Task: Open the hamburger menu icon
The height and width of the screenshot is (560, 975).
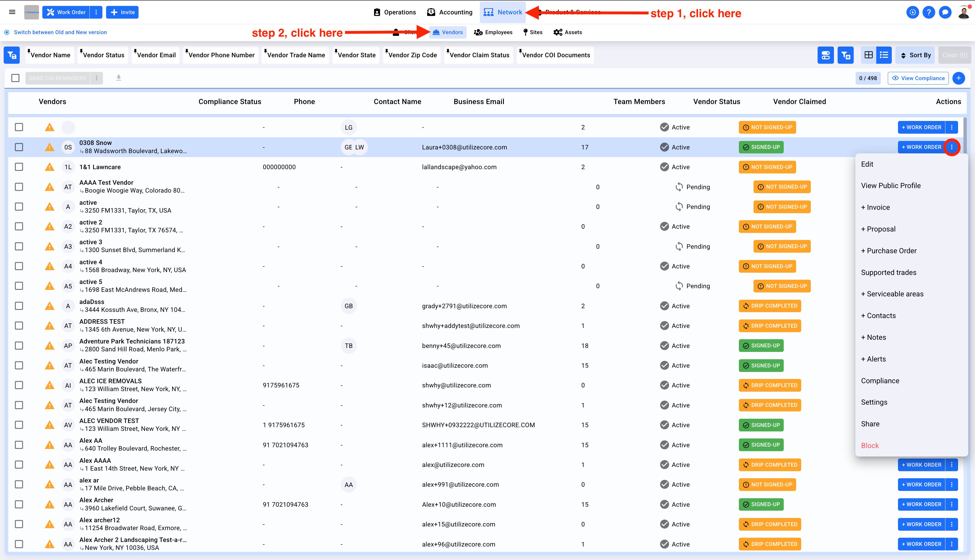Action: [x=12, y=12]
